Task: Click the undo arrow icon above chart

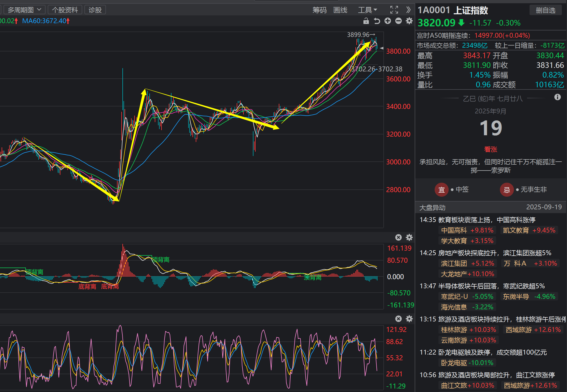Action: click(377, 21)
